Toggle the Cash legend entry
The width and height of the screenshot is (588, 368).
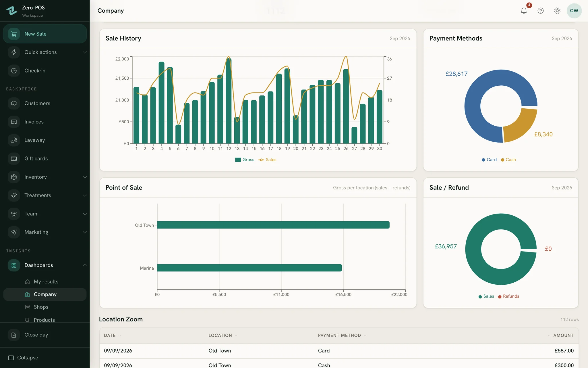[x=508, y=160]
